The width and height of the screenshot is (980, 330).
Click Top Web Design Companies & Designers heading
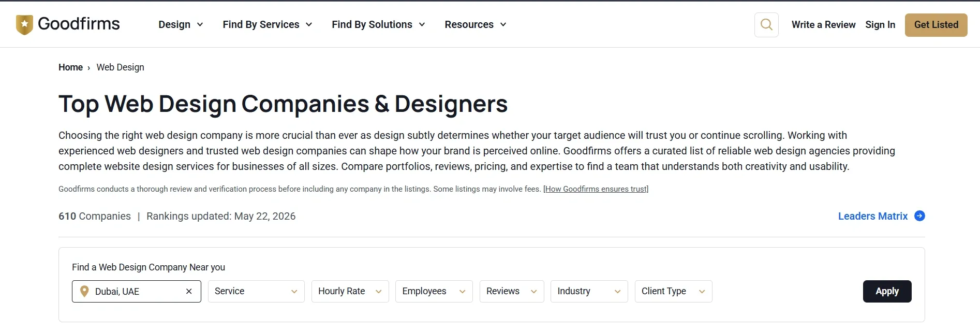[x=283, y=104]
